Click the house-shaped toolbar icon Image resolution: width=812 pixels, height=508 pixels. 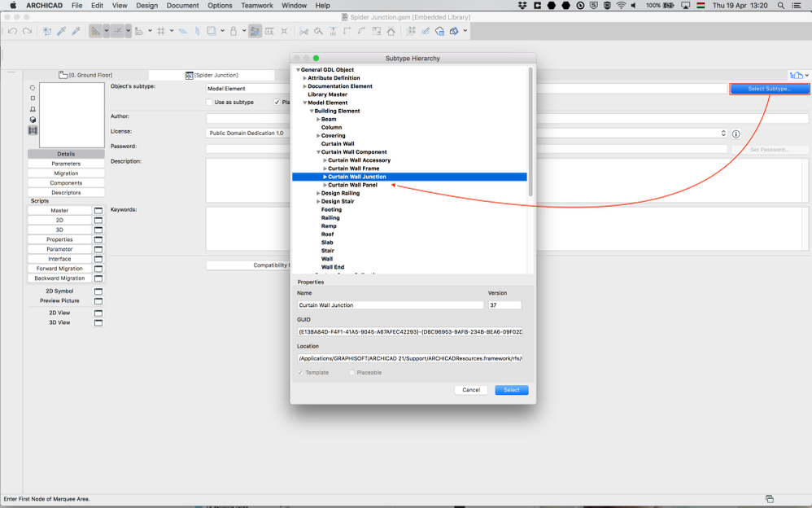pyautogui.click(x=391, y=31)
